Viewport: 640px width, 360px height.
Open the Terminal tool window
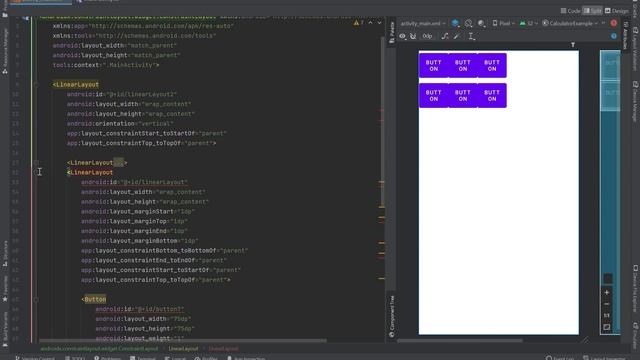(x=143, y=358)
